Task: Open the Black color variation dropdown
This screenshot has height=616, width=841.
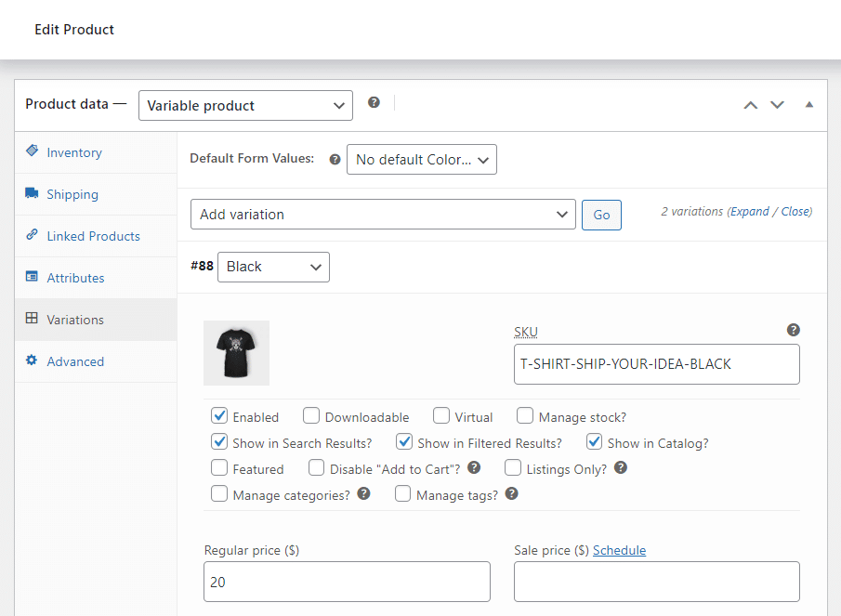Action: 273,267
